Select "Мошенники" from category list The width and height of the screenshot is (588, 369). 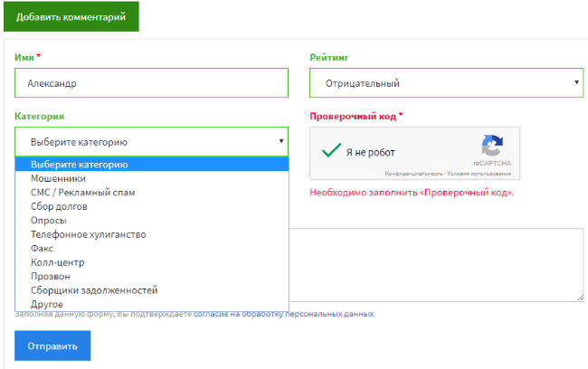(x=58, y=179)
